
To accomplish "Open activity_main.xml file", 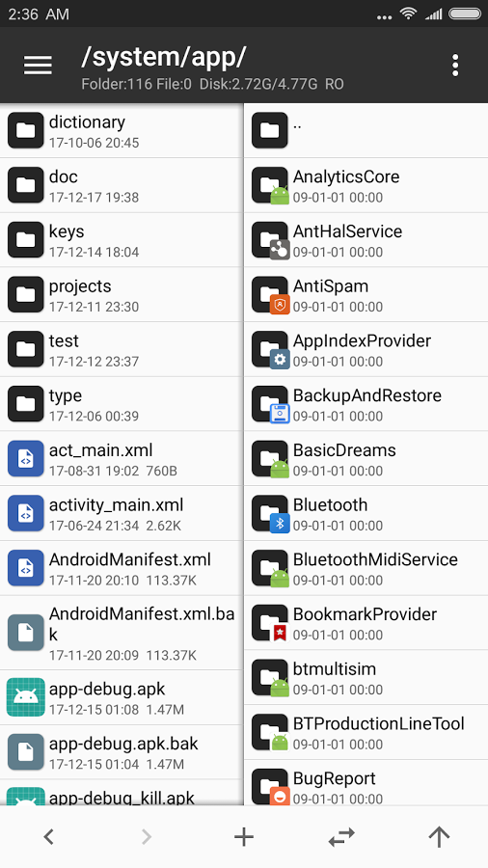I will (x=122, y=514).
